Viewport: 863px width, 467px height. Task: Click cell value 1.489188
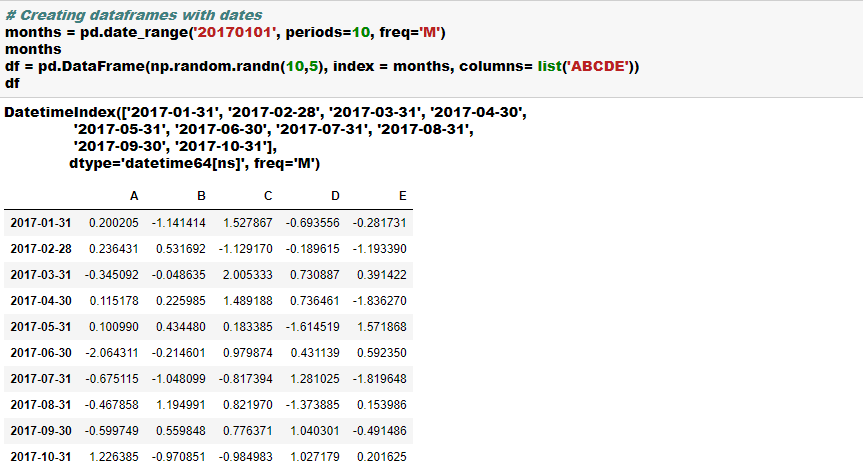point(248,301)
